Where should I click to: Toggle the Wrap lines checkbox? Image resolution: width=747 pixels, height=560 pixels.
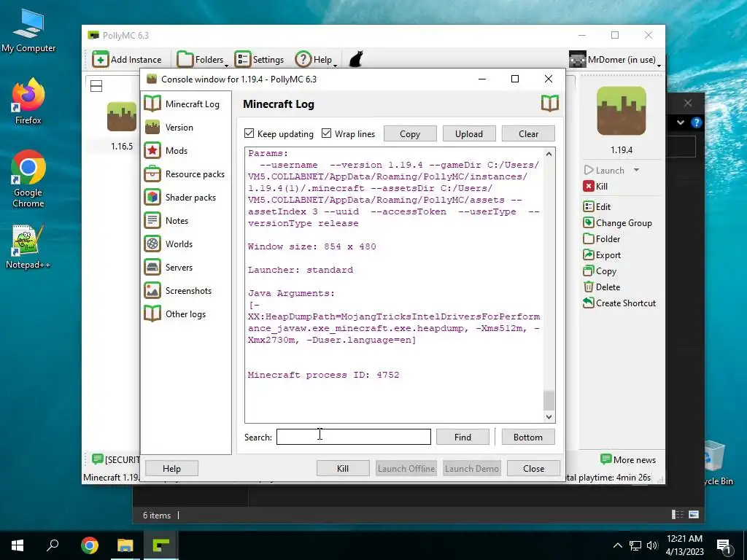[326, 133]
